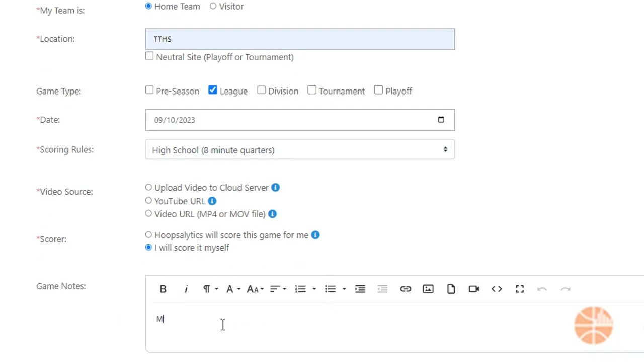The image size is (644, 362).
Task: Undo the last edit in notes
Action: (542, 289)
